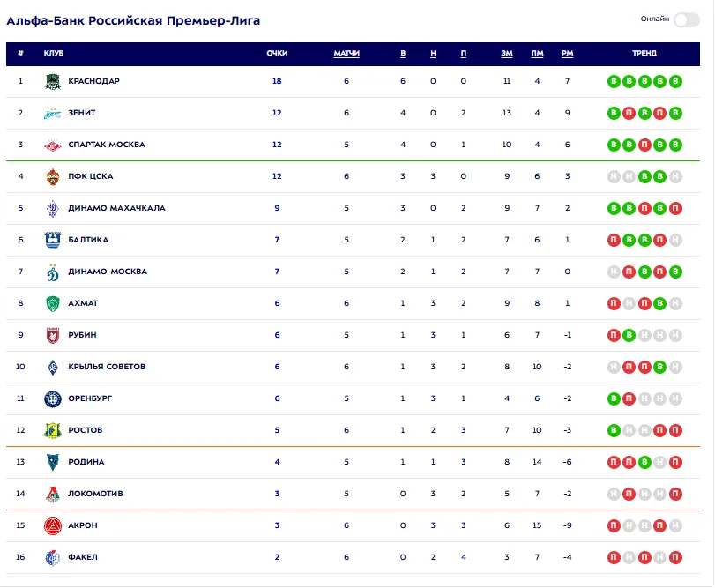Click the Rostov club logo
Image resolution: width=715 pixels, height=588 pixels.
53,430
